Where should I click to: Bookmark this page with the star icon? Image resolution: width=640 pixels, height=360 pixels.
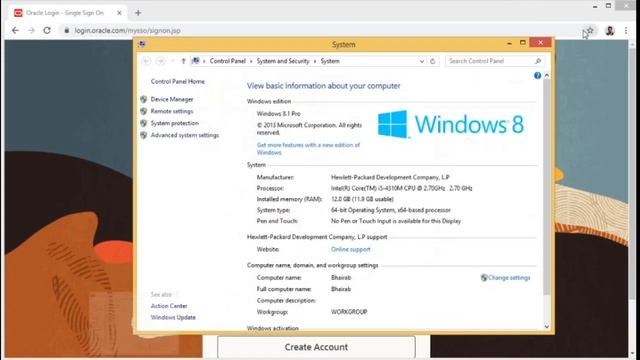pyautogui.click(x=590, y=31)
